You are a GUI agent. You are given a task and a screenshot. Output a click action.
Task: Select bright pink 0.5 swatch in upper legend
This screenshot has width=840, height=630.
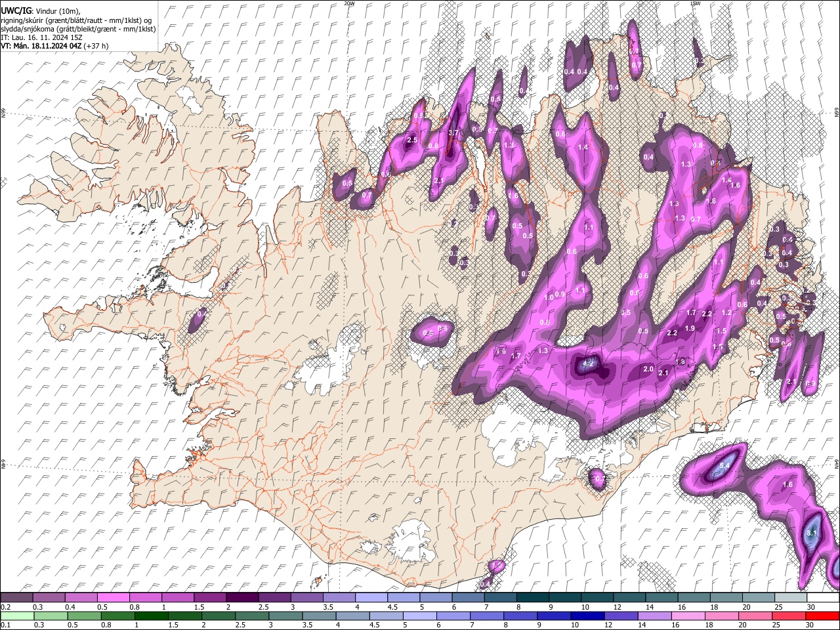(x=113, y=598)
